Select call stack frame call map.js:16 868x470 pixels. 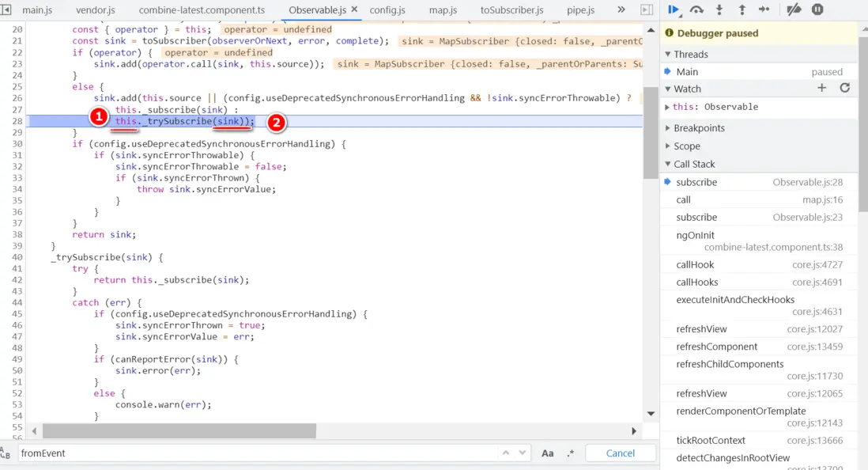(760, 199)
